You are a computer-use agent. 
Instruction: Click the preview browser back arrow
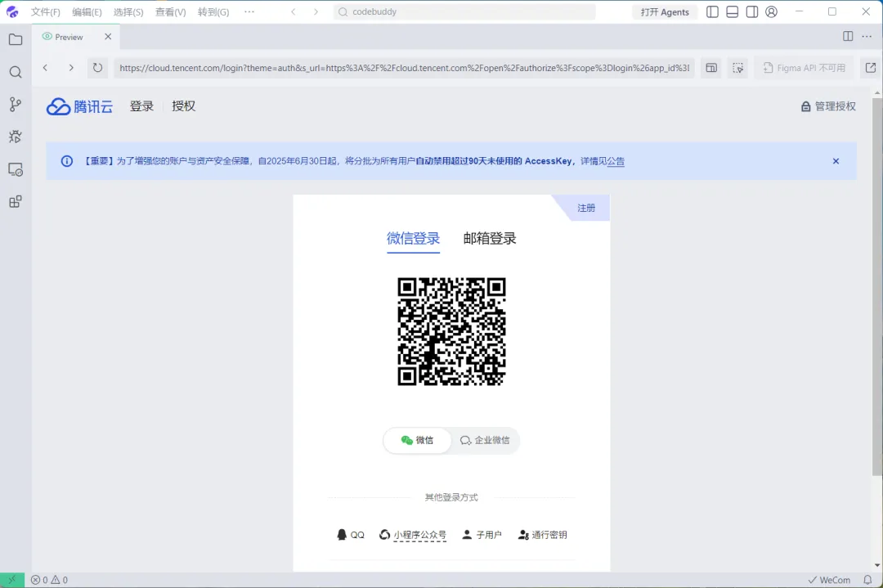point(46,68)
